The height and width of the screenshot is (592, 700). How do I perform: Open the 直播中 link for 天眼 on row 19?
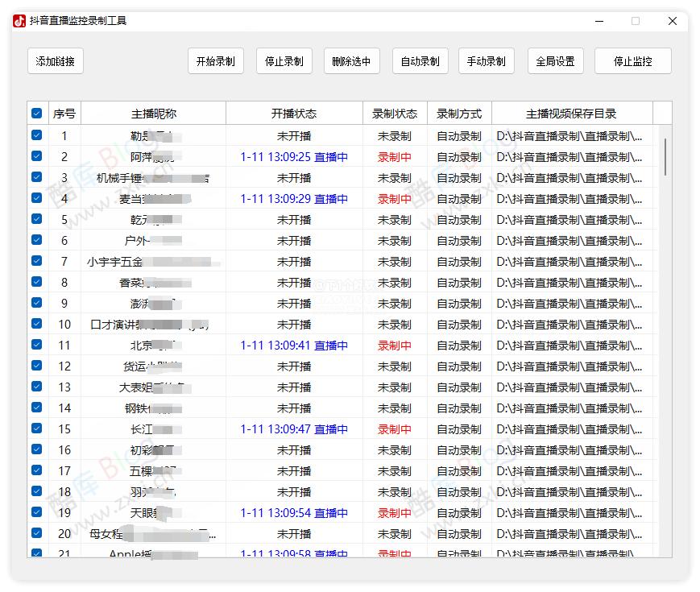[x=330, y=512]
